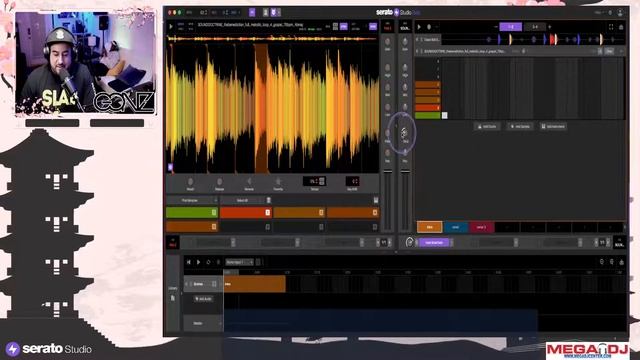This screenshot has width=640, height=360.
Task: Click the minus left of the 1-2 tab
Action: point(496,27)
